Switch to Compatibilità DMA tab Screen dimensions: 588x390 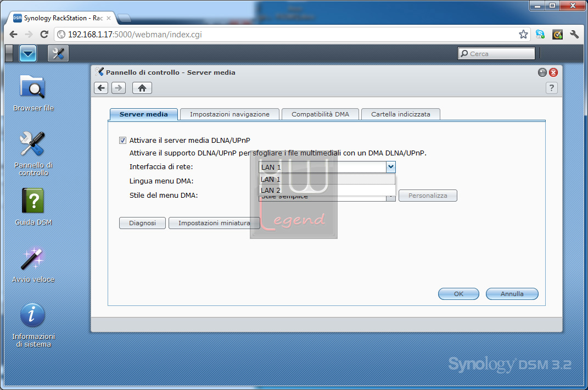tap(320, 114)
